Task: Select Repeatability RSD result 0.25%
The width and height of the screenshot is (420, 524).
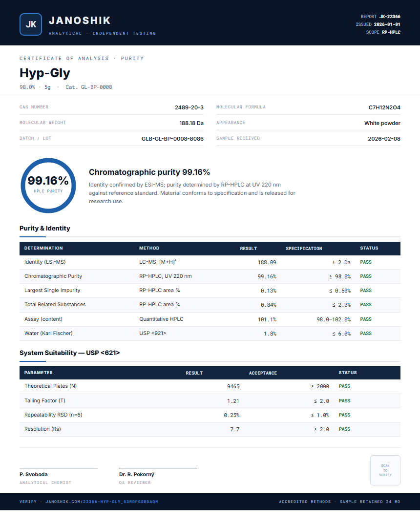Action: (231, 415)
